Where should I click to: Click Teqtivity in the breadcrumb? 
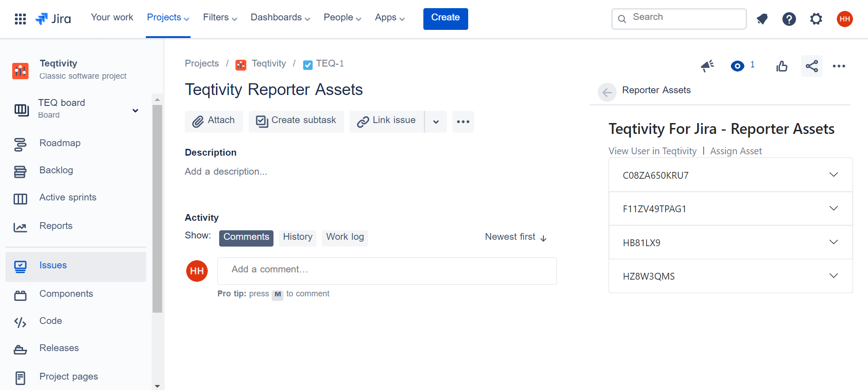coord(269,64)
